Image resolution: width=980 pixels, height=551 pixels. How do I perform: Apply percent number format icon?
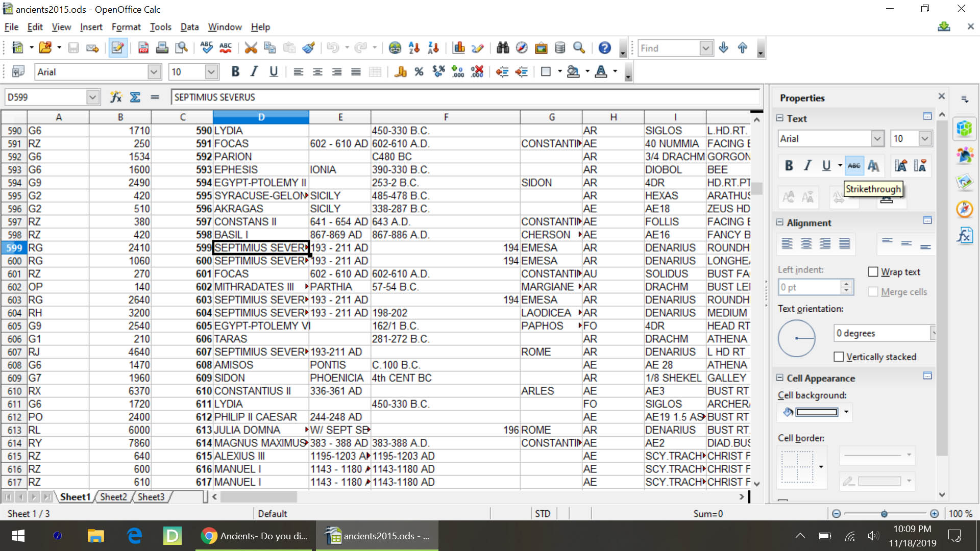419,72
